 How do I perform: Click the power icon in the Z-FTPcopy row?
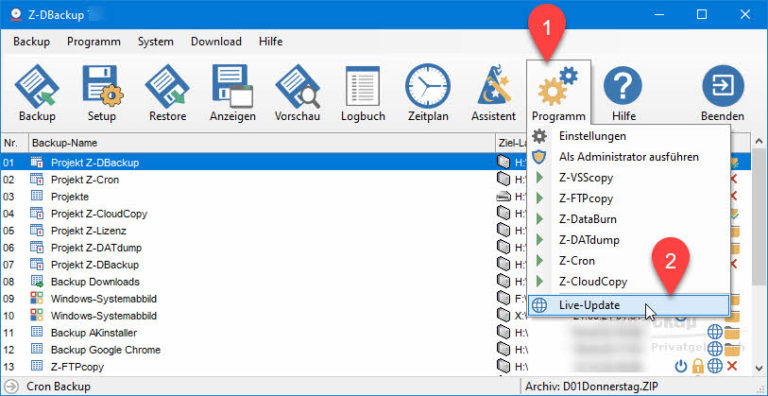(681, 366)
